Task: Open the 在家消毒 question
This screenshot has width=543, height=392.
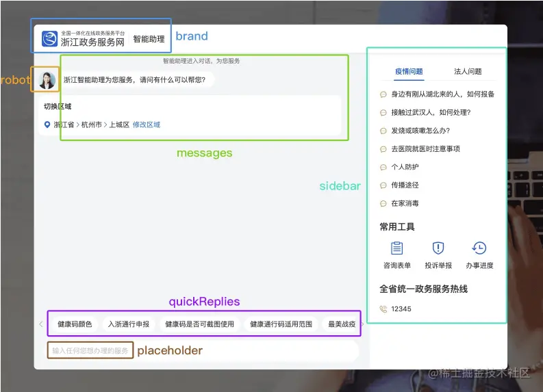Action: tap(405, 203)
